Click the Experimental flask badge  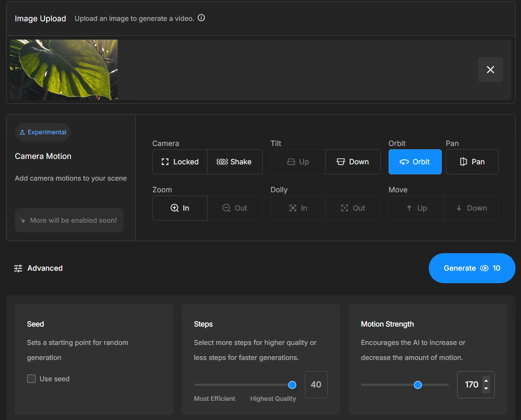(43, 132)
